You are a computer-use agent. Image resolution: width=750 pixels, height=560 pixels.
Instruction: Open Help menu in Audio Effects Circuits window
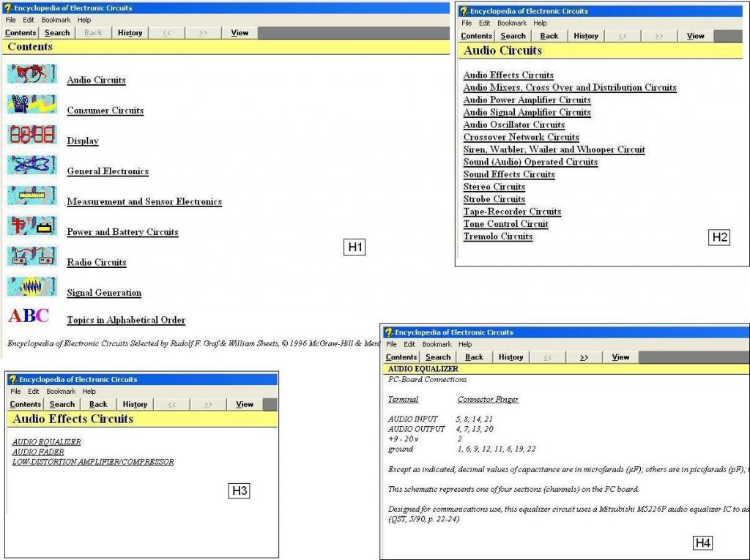coord(89,391)
